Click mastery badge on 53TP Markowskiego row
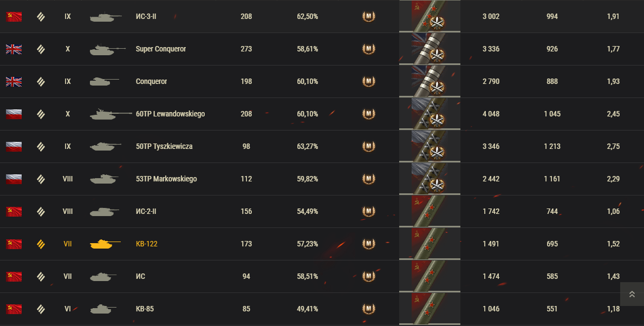 tap(368, 179)
